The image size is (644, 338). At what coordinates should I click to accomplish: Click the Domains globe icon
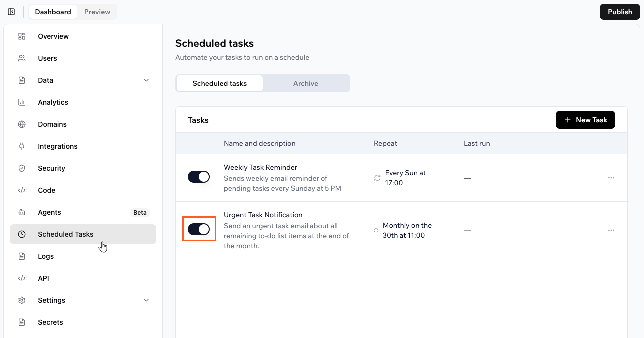click(22, 124)
